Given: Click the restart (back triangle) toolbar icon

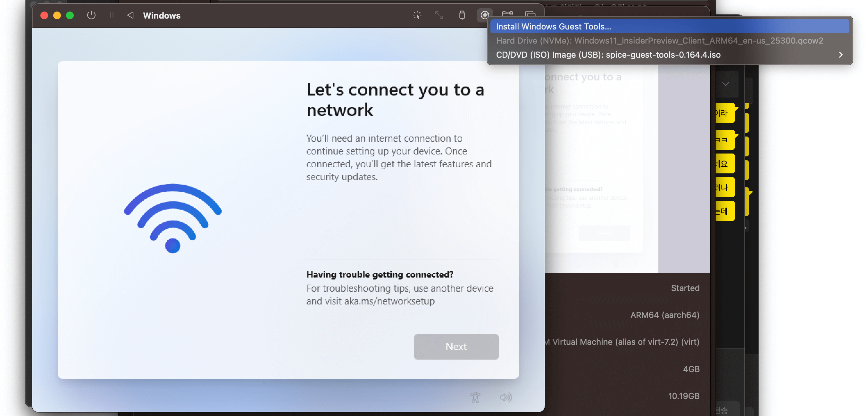Looking at the screenshot, I should 130,15.
